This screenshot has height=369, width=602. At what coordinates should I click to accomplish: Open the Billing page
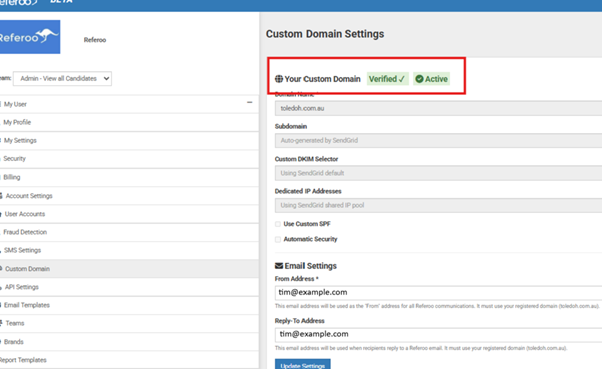pyautogui.click(x=129, y=177)
